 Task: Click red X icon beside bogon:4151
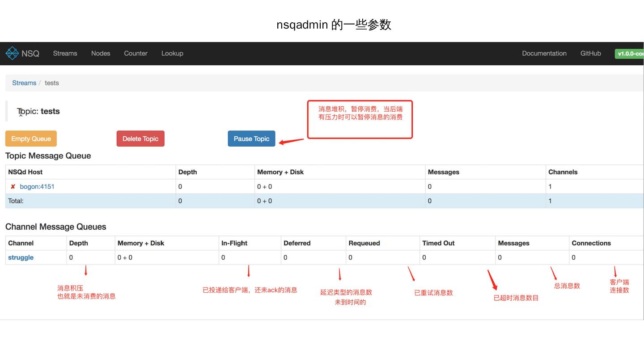coord(13,186)
